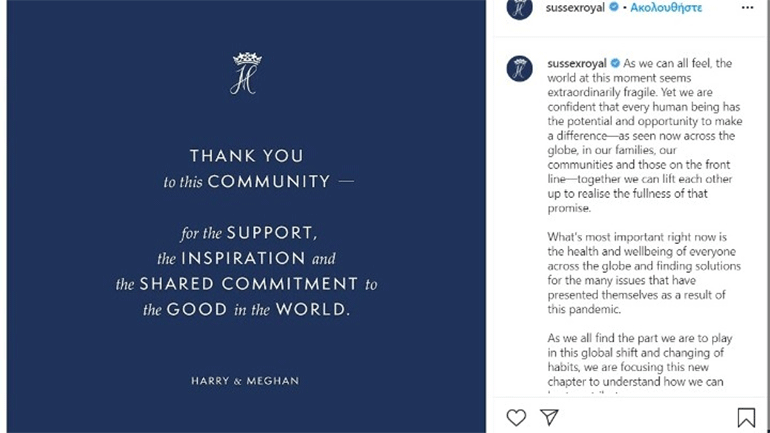Click the SHARED COMMITMENT line in the image
The image size is (770, 433).
pyautogui.click(x=246, y=284)
